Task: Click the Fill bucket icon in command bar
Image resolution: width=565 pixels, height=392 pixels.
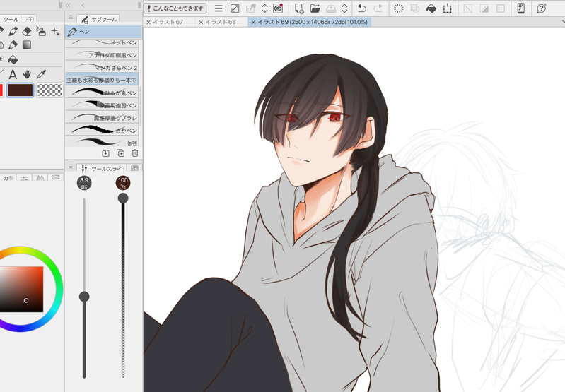Action: click(431, 8)
